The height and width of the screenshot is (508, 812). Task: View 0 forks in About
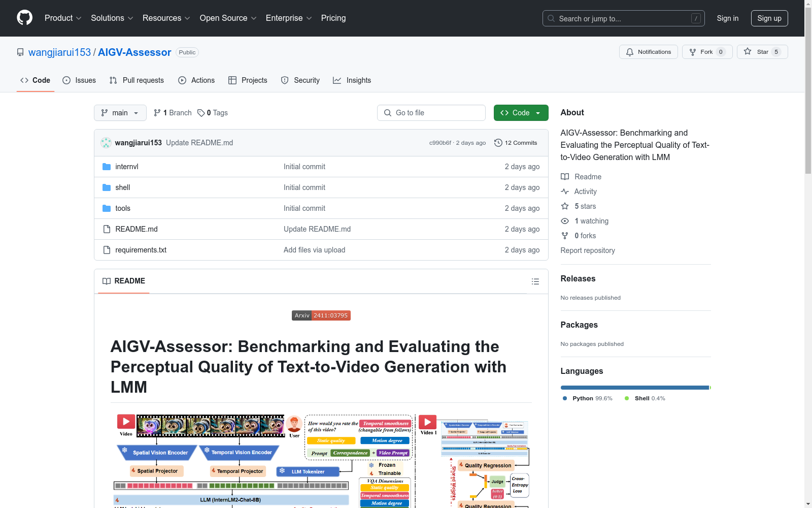pos(579,236)
